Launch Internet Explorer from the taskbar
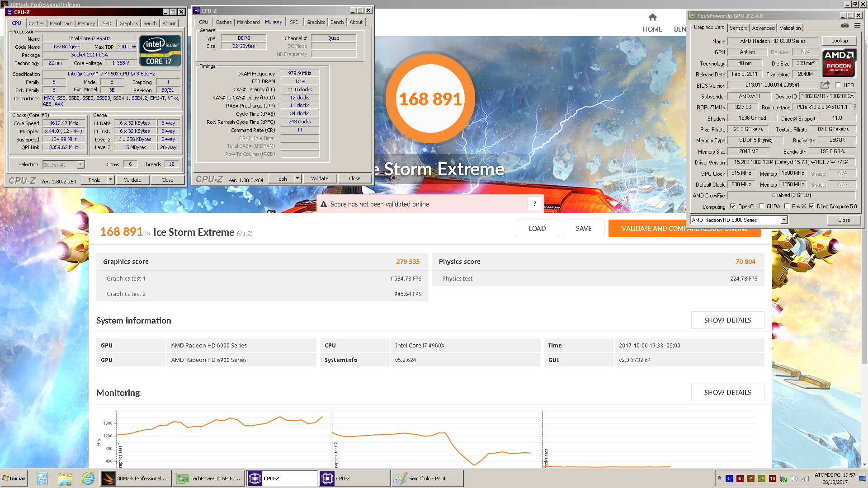 (88, 479)
